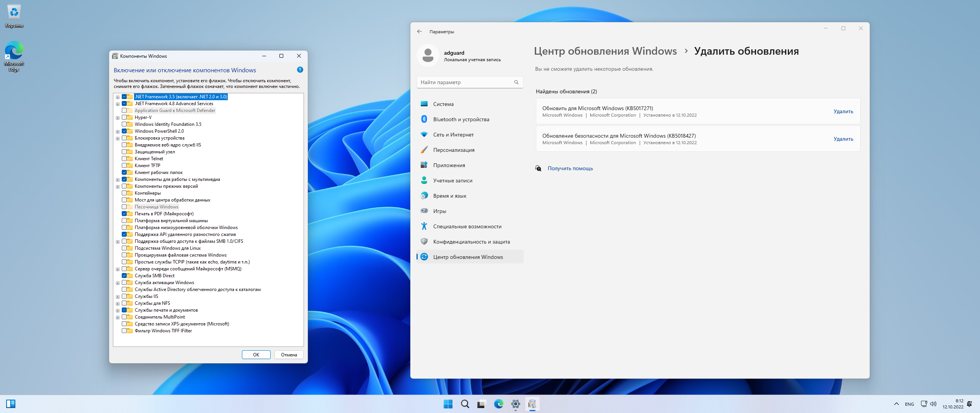This screenshot has width=980, height=413.
Task: Uncheck Печать в PDF (Майкрософт)
Action: point(124,214)
